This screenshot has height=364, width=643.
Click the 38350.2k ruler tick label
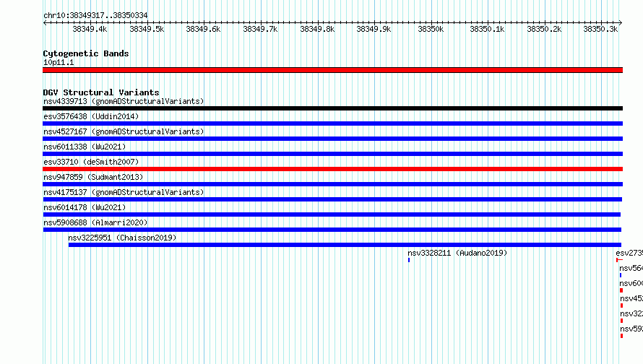(544, 29)
